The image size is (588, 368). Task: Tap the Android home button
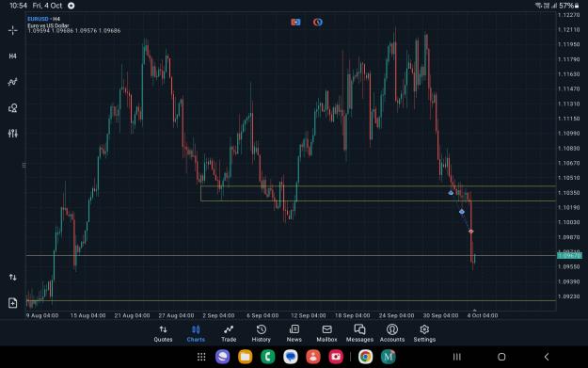(x=501, y=357)
